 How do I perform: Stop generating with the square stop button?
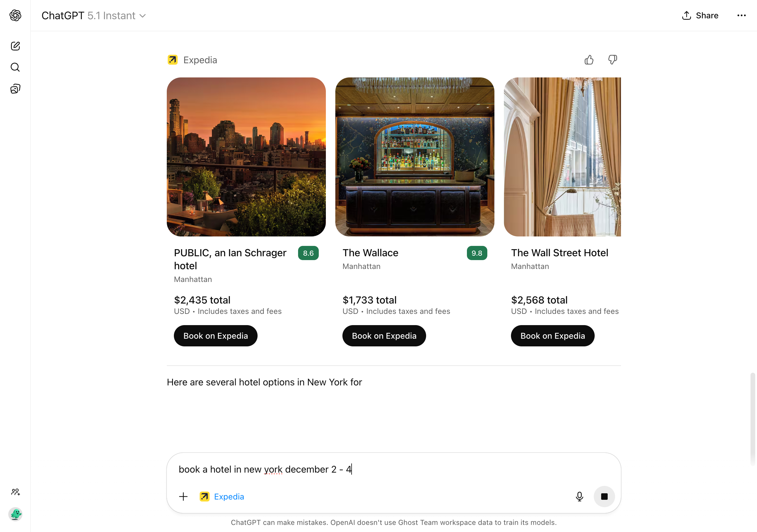tap(604, 497)
